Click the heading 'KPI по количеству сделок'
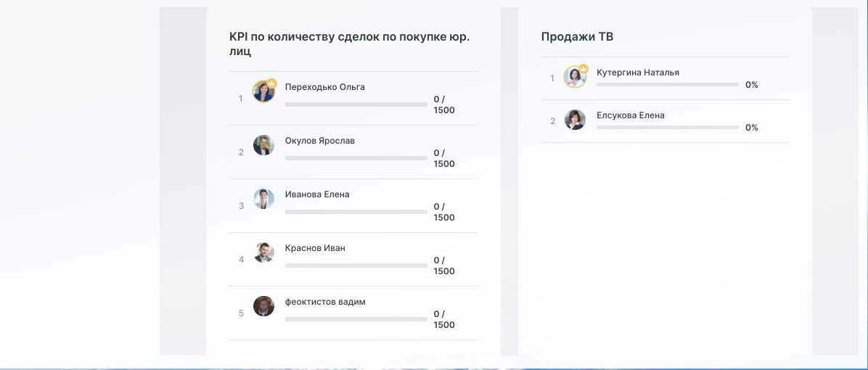 click(349, 44)
